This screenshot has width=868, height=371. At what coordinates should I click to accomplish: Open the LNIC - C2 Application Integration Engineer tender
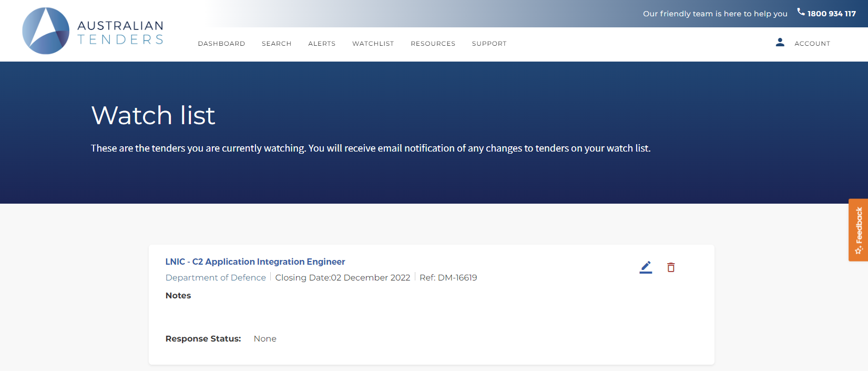[x=255, y=262]
